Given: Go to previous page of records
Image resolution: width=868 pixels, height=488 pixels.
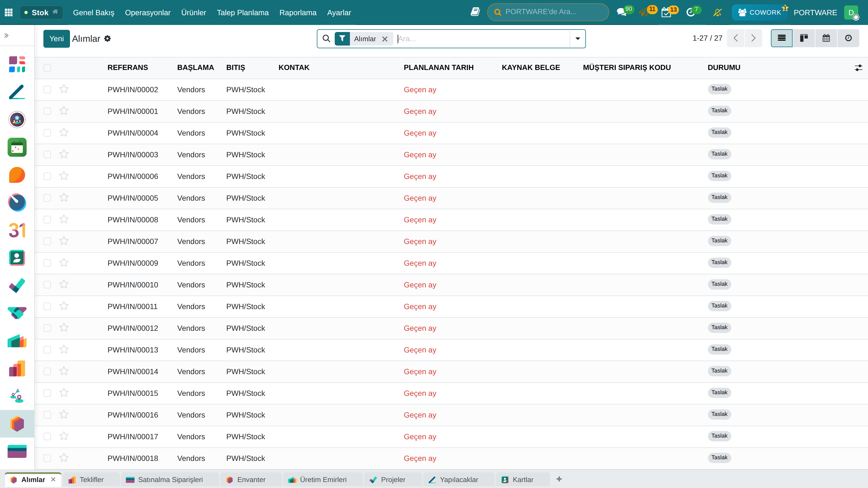Looking at the screenshot, I should tap(736, 38).
